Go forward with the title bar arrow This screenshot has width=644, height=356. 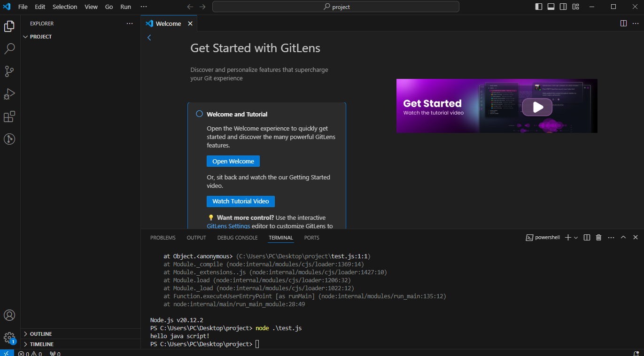[x=202, y=7]
